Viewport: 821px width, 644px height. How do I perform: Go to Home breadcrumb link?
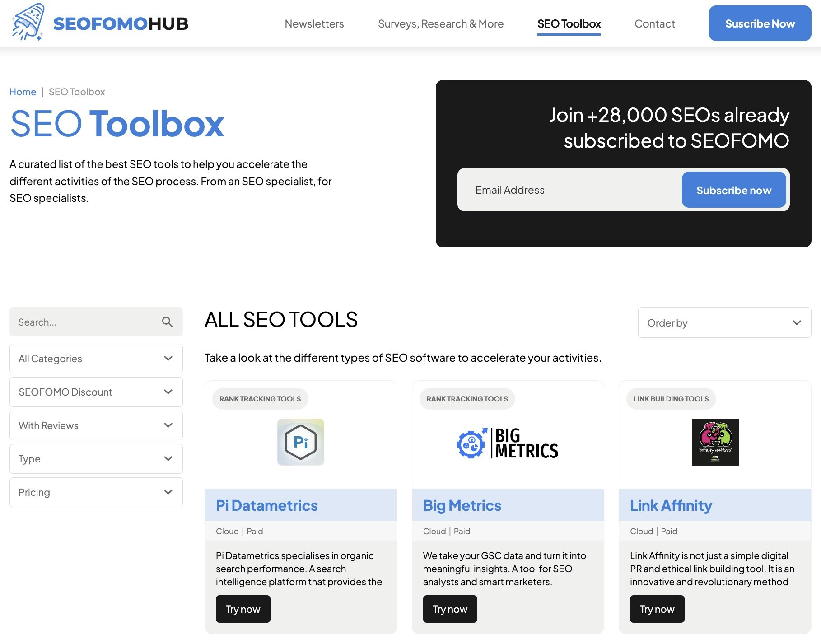(23, 92)
